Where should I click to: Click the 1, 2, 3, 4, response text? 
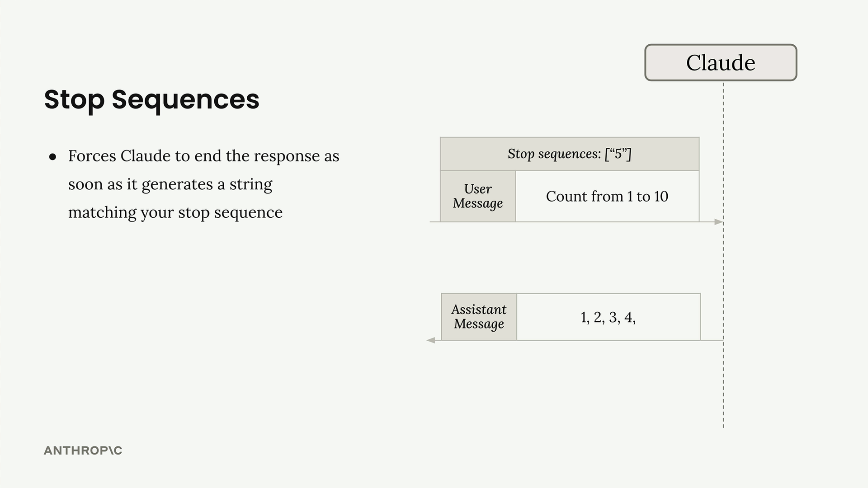(608, 317)
